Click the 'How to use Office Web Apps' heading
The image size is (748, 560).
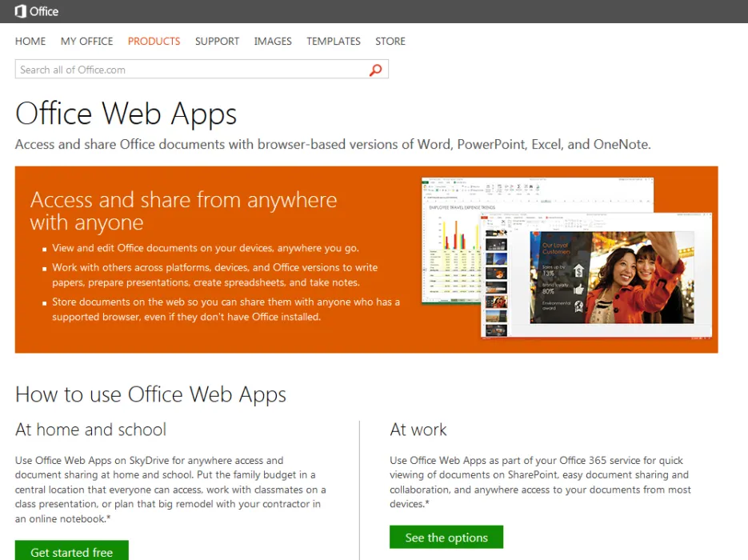(150, 395)
